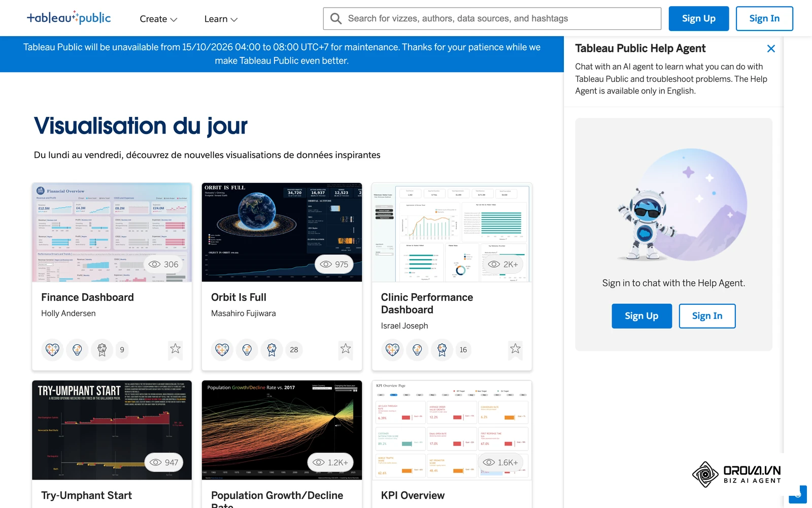This screenshot has width=812, height=508.
Task: Open author Holly Andersen's profile
Action: (69, 313)
